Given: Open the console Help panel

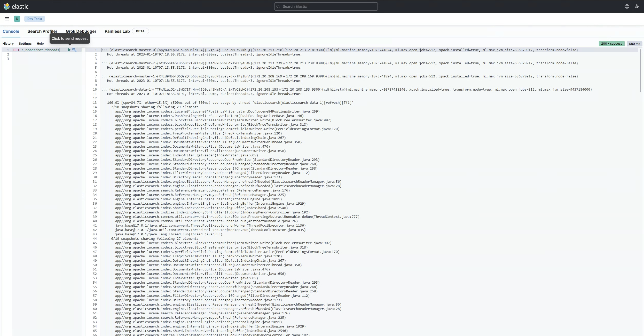Looking at the screenshot, I should (x=40, y=44).
